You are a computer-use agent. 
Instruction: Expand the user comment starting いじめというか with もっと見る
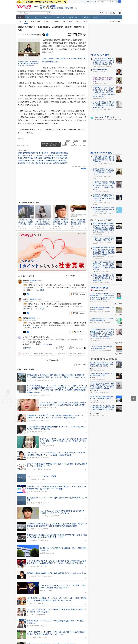tap(48, 344)
